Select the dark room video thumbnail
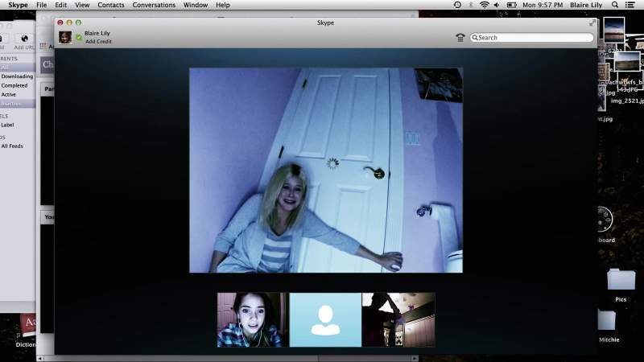This screenshot has width=644, height=362. point(398,319)
